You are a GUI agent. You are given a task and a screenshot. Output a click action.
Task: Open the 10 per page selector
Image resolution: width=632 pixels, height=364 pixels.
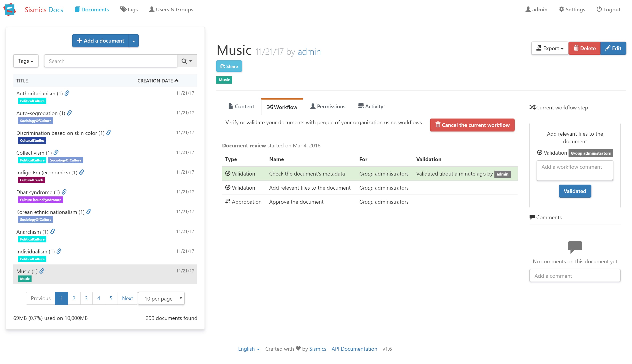161,298
